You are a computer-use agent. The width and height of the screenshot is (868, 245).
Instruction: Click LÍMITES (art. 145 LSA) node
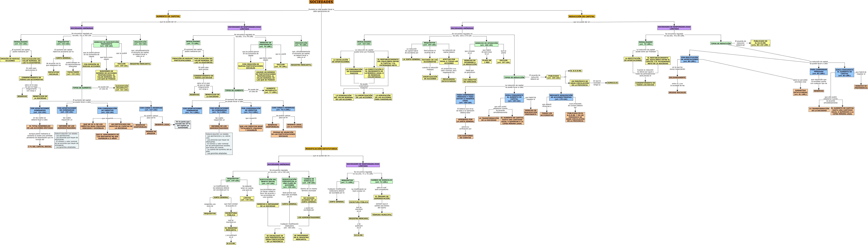point(247,199)
